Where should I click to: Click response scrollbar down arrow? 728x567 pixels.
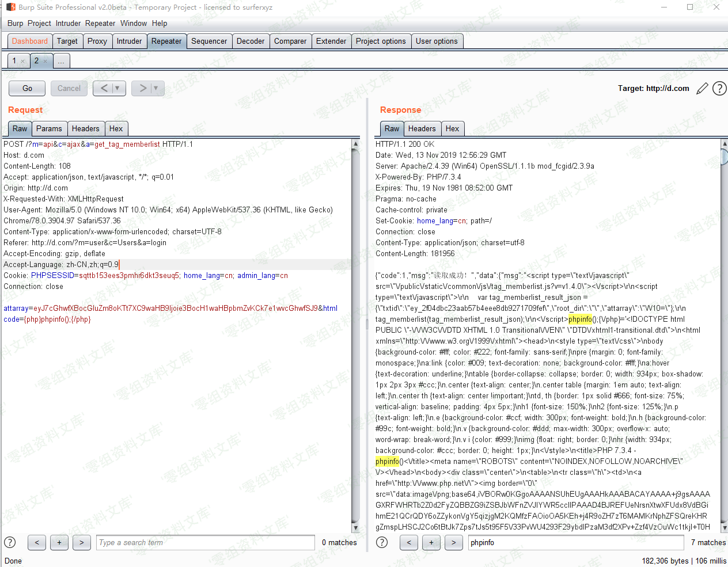[x=725, y=528]
